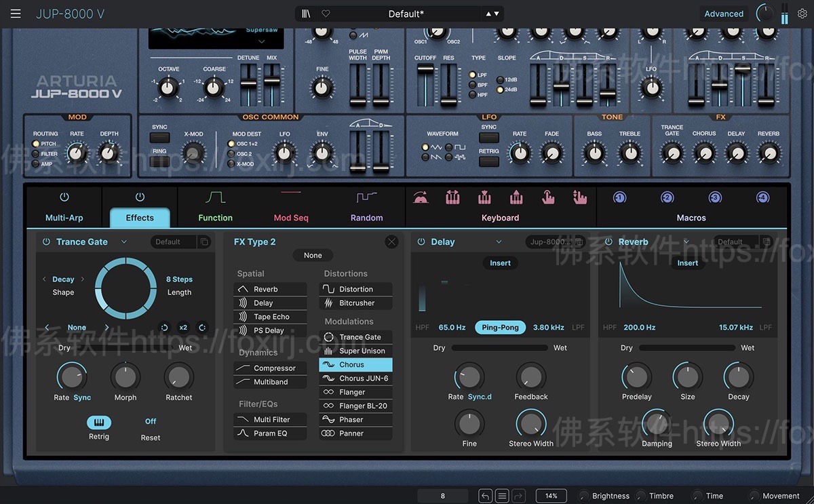The width and height of the screenshot is (814, 504).
Task: Open the hamburger menu top left
Action: pyautogui.click(x=16, y=13)
